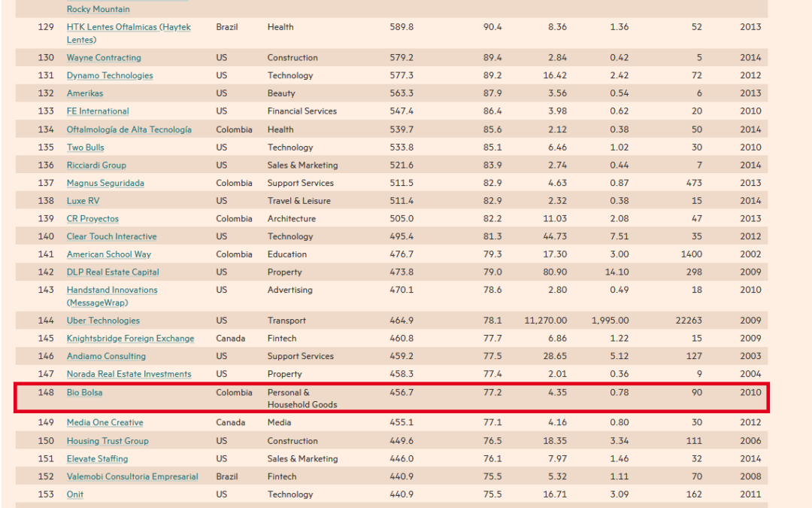Click Oftalmología de Alta Tecnología link
The height and width of the screenshot is (508, 812).
coord(129,129)
